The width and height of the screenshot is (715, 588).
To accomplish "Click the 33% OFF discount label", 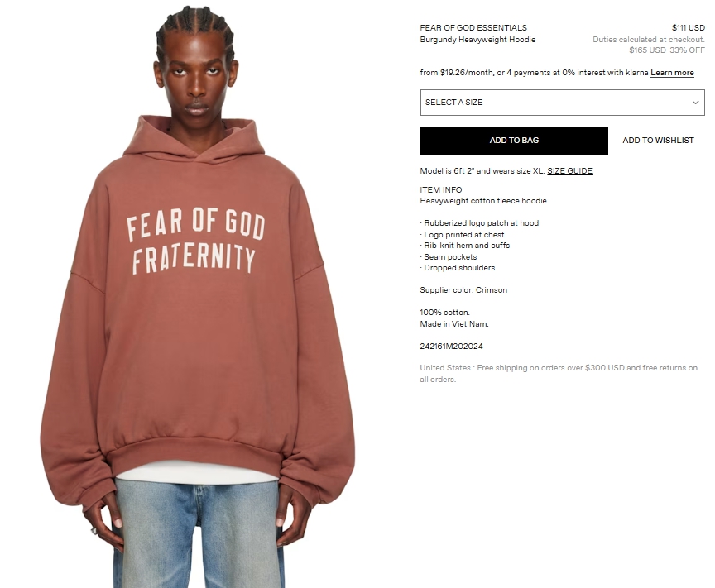I will [x=687, y=50].
